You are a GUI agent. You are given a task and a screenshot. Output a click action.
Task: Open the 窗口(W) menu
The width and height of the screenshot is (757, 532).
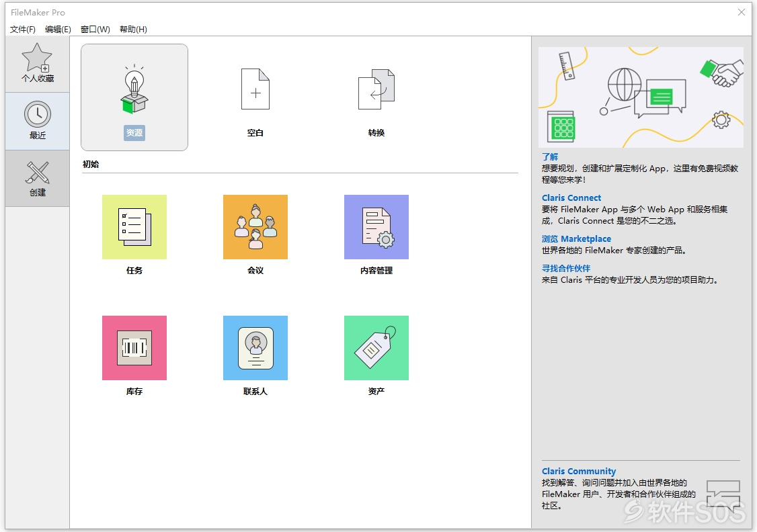click(x=95, y=30)
